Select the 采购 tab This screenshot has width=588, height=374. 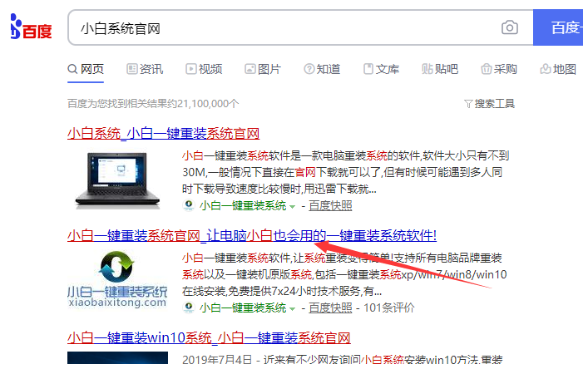(x=498, y=69)
